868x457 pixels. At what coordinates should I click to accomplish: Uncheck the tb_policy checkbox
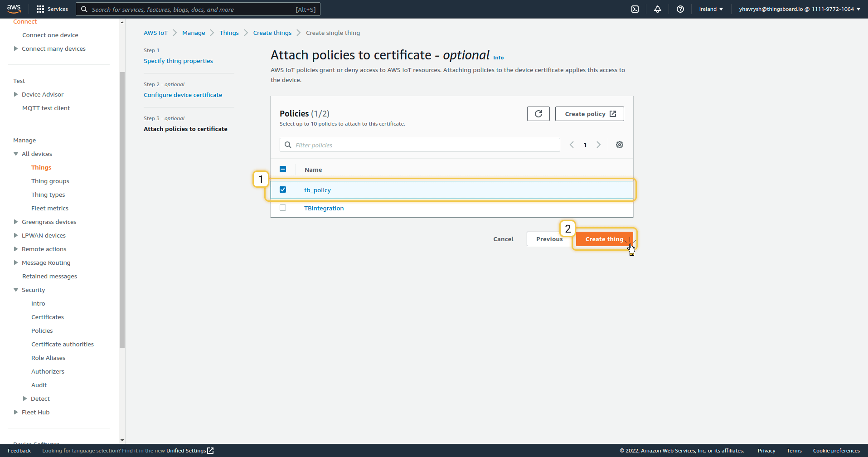283,190
